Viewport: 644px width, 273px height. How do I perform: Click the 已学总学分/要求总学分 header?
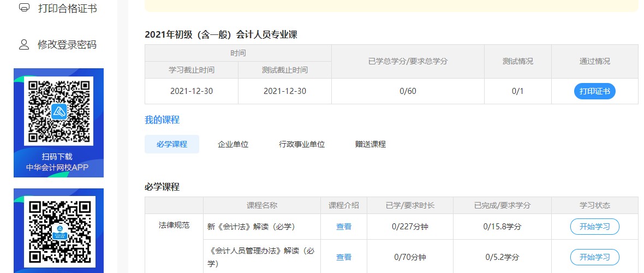tap(408, 61)
